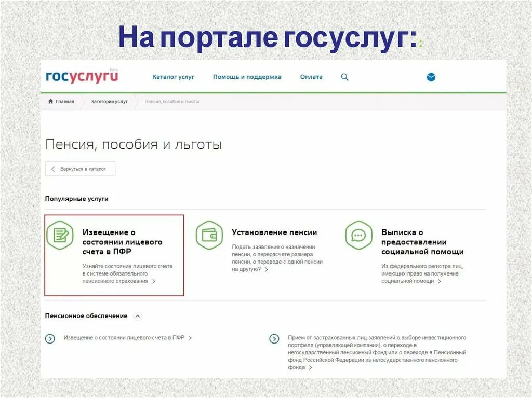Image resolution: width=532 pixels, height=398 pixels.
Task: Click the Госуслуги logo
Action: point(82,76)
